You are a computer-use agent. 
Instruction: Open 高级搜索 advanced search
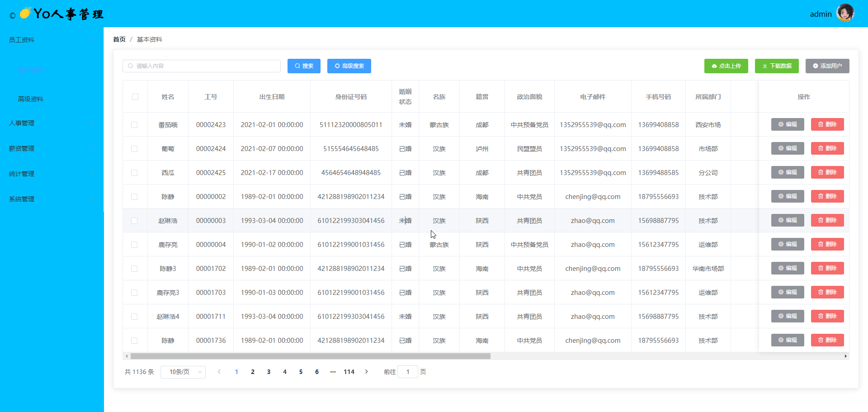(349, 66)
